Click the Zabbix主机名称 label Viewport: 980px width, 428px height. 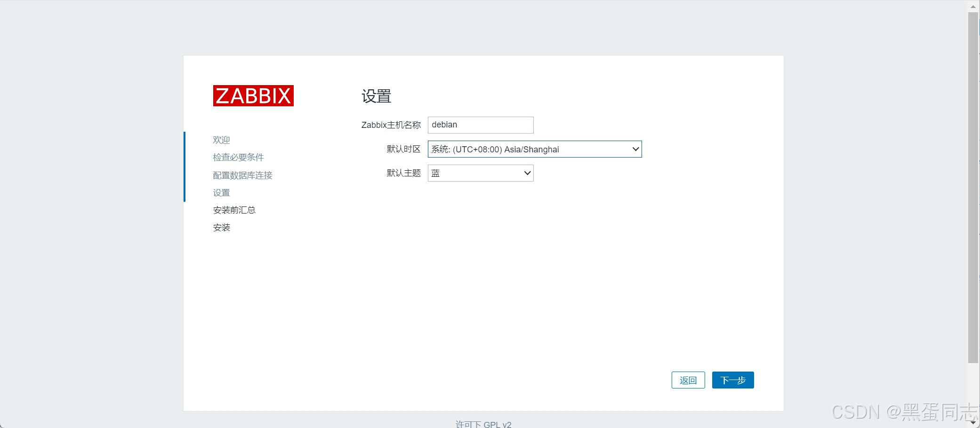[x=391, y=125]
